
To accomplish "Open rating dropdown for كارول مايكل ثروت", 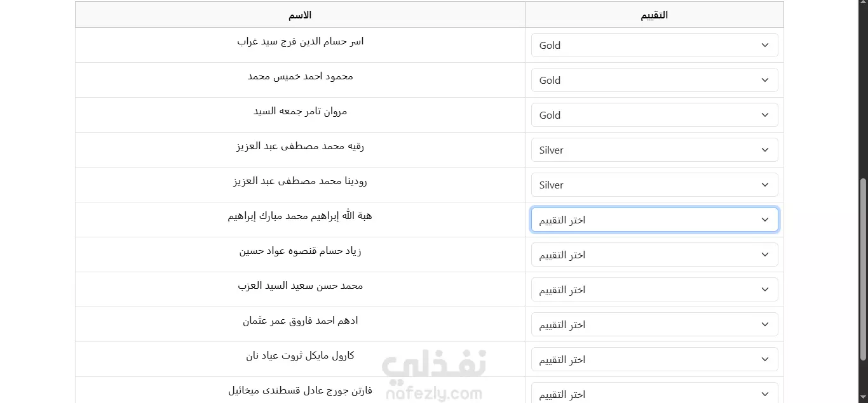I will pos(654,359).
